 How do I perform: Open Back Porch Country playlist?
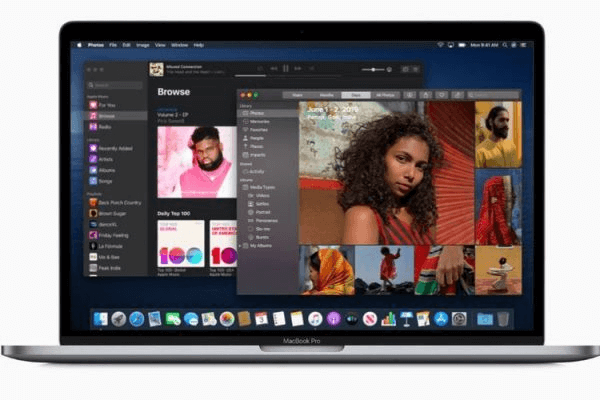[116, 202]
